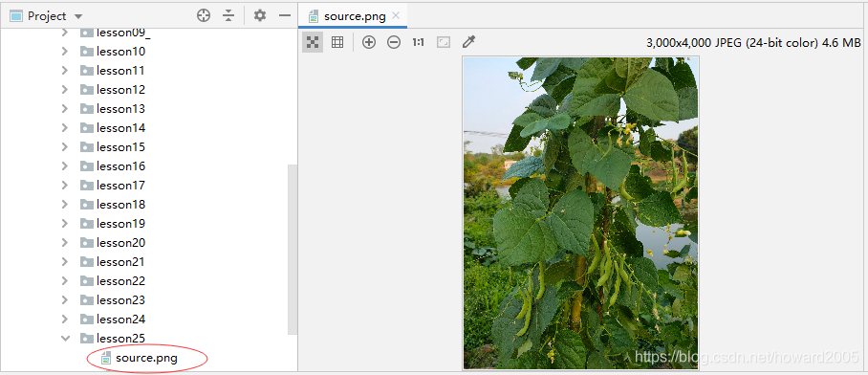868x375 pixels.
Task: Zoom out of the image
Action: (394, 42)
